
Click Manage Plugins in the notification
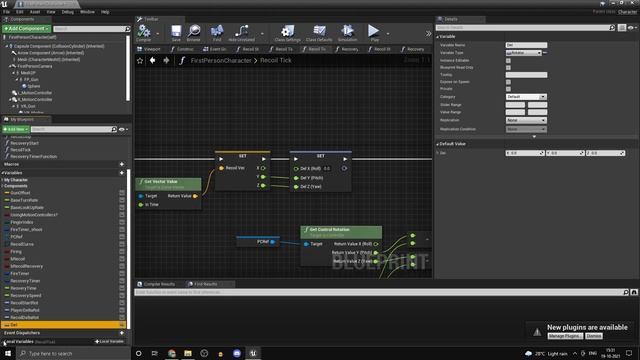pos(565,336)
